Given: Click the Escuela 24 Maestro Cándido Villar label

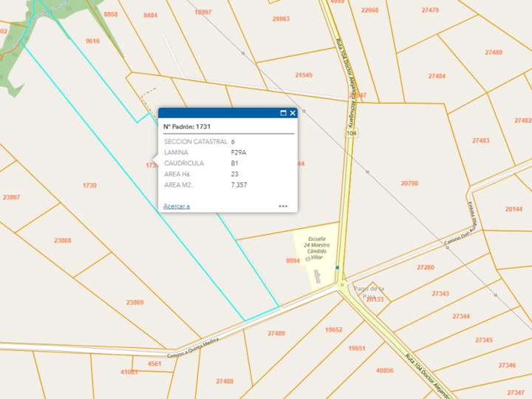Looking at the screenshot, I should click(x=316, y=248).
